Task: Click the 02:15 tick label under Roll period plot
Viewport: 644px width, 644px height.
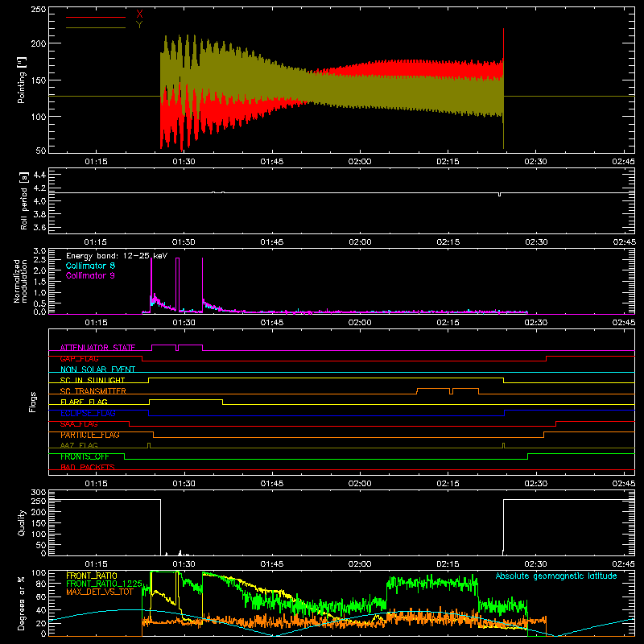Action: click(x=448, y=242)
